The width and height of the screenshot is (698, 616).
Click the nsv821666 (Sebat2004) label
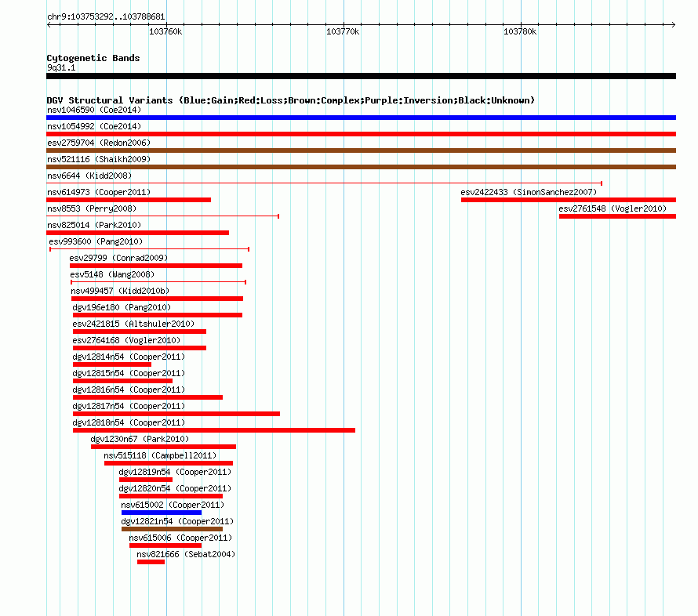(x=186, y=554)
